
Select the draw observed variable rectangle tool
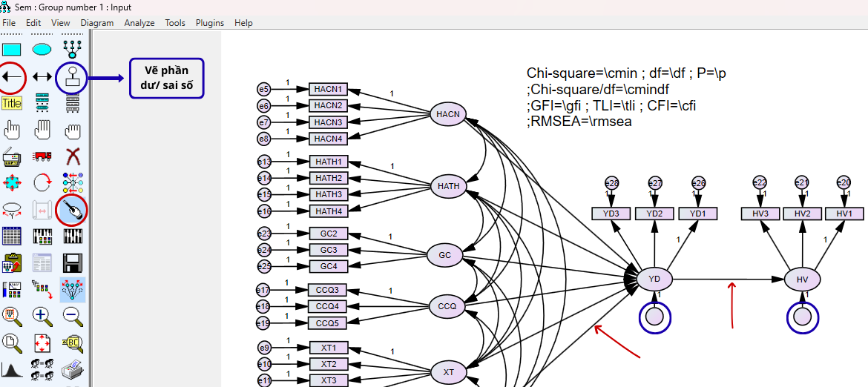tap(12, 50)
